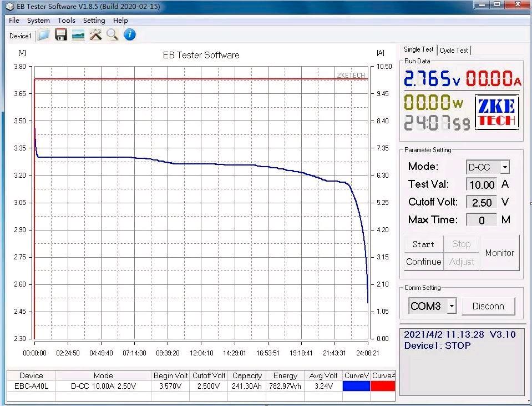532x406 pixels.
Task: Click the floppy disk save icon
Action: click(x=61, y=35)
